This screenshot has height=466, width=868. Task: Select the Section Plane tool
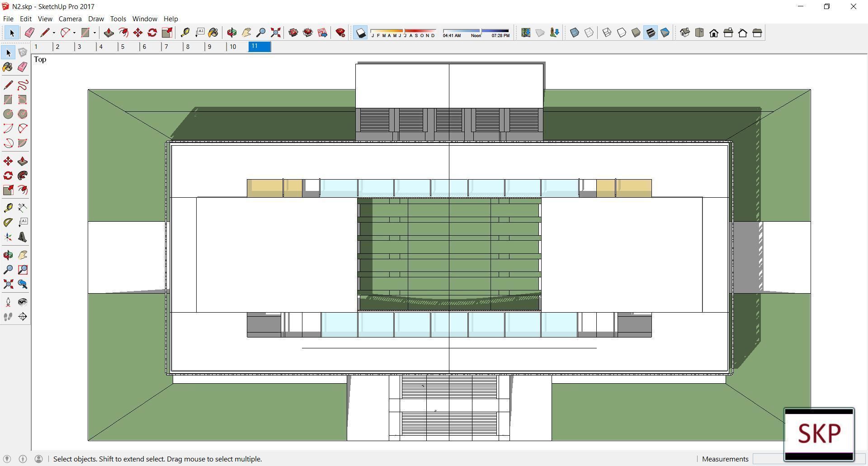[x=23, y=317]
